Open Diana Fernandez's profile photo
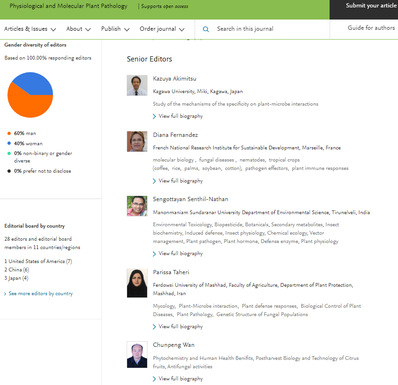The height and width of the screenshot is (385, 398). coord(137,141)
